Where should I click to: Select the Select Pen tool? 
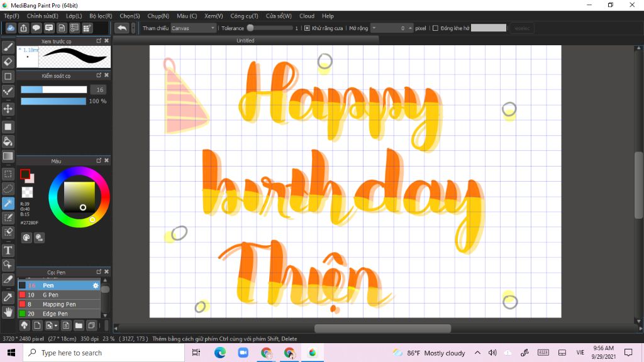pos(8,217)
